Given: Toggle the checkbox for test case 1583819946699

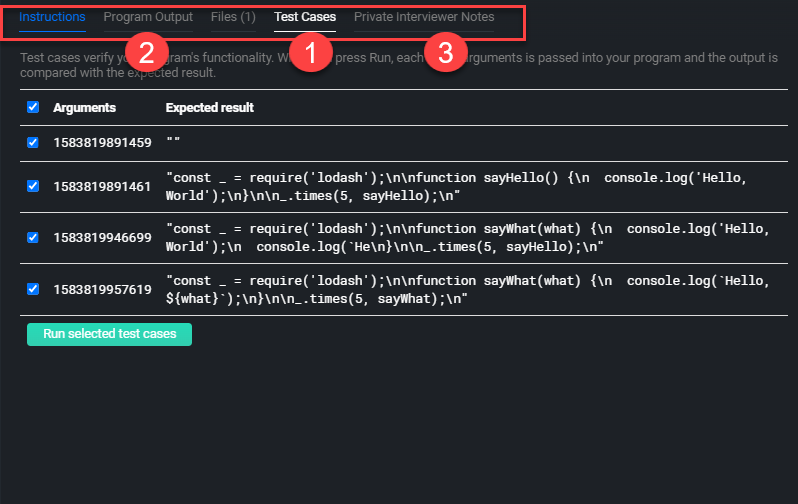Looking at the screenshot, I should pyautogui.click(x=33, y=238).
